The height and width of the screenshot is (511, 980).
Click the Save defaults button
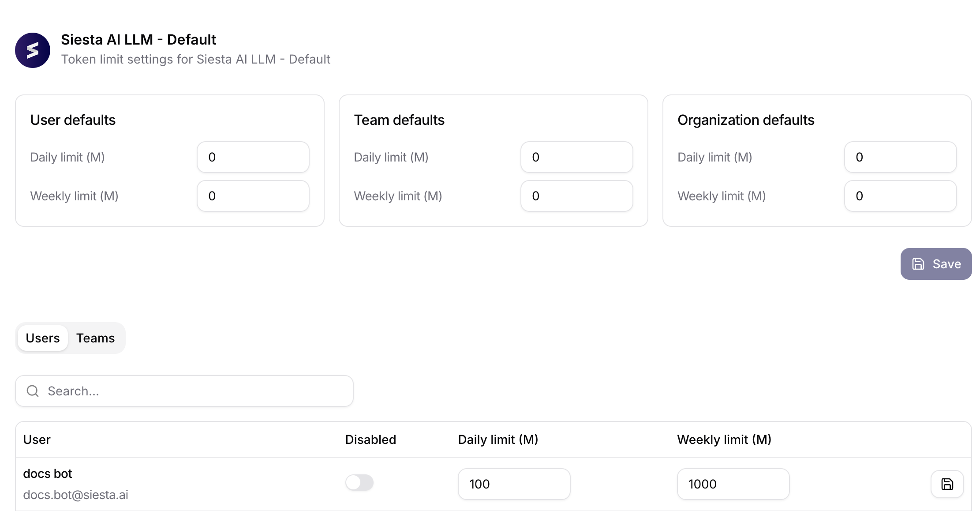[x=936, y=264]
